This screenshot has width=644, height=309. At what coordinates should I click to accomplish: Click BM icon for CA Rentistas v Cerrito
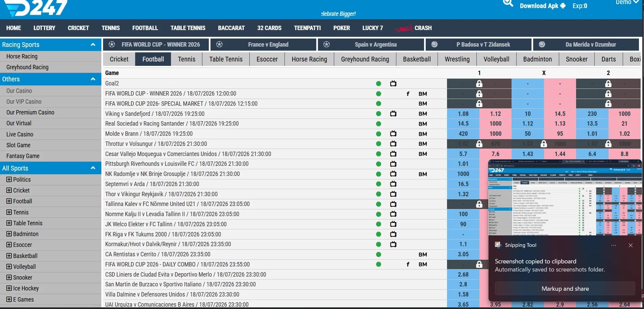423,255
